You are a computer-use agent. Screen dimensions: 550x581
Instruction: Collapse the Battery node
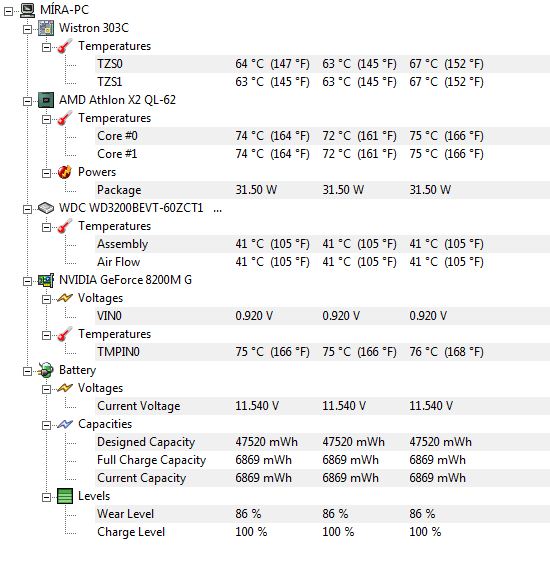(27, 372)
